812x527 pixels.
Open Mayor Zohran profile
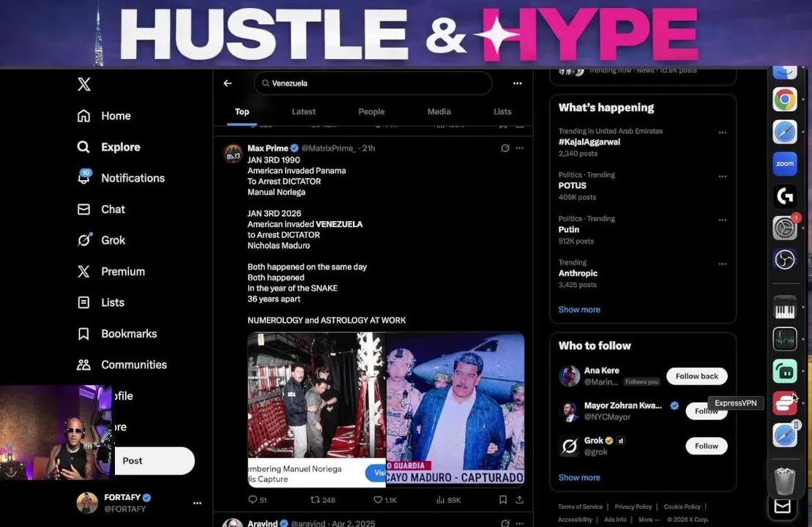coord(623,405)
